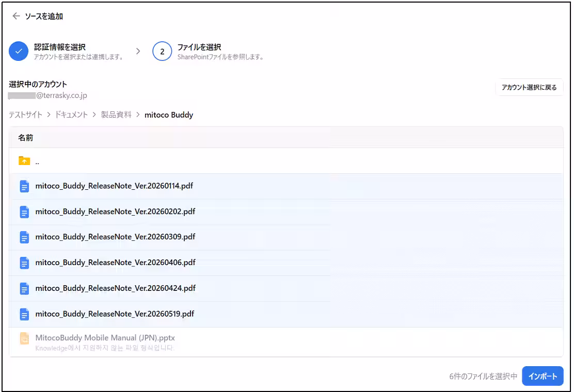
Task: Go to ドキュメント breadcrumb folder
Action: 71,115
